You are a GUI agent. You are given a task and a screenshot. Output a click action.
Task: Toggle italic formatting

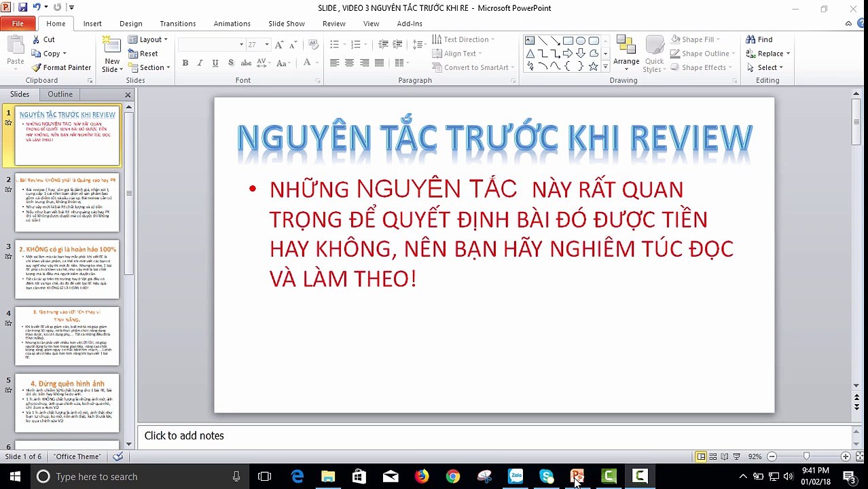click(x=200, y=62)
